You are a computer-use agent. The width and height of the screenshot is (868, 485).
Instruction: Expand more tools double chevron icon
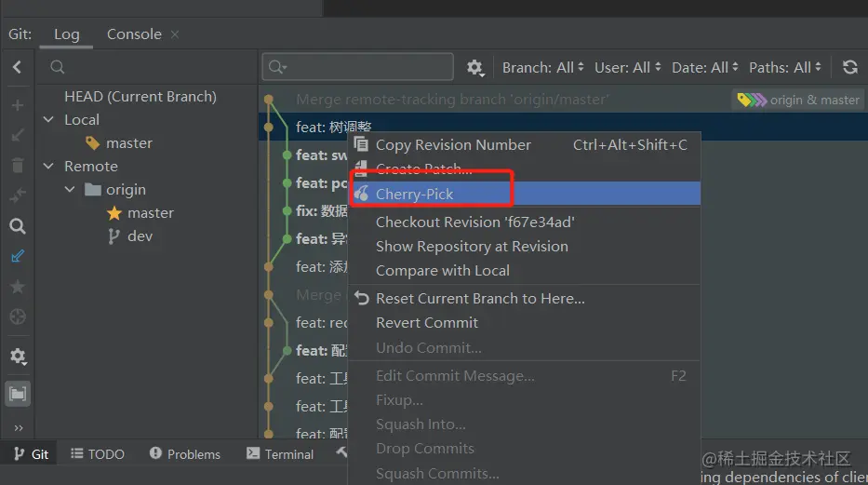(19, 427)
